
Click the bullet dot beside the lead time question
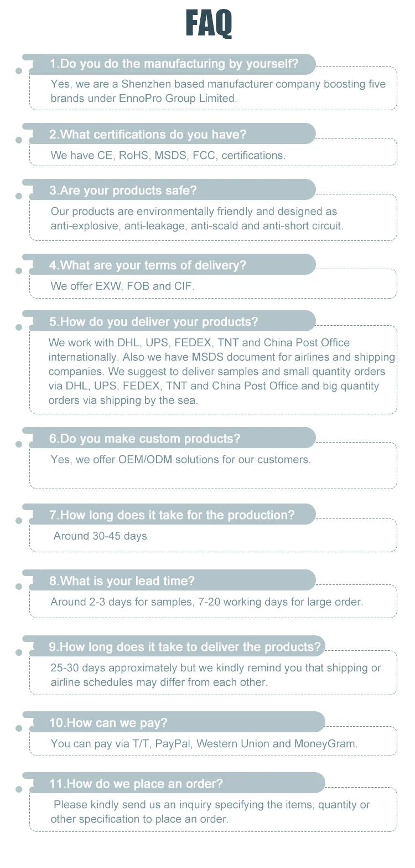point(19,587)
